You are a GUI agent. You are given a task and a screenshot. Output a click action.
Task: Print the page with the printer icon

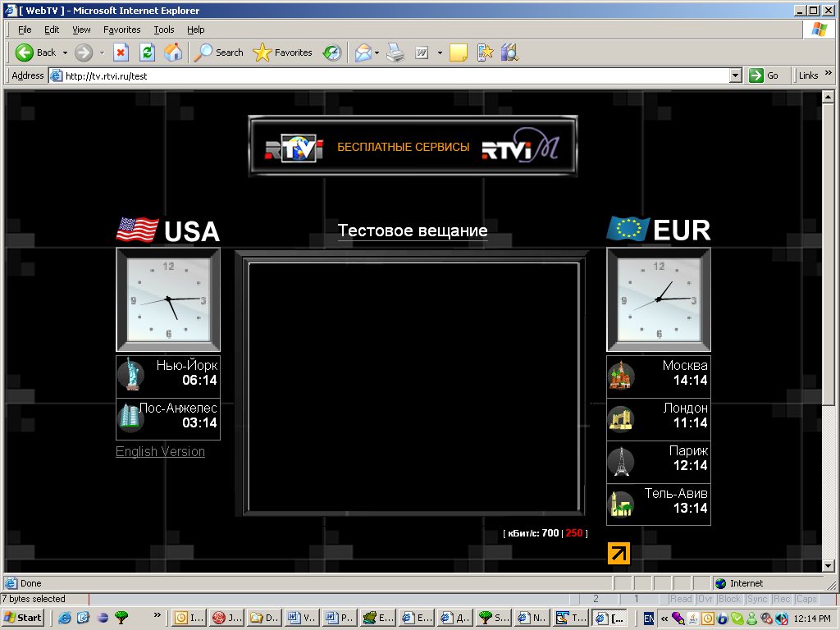tap(395, 52)
